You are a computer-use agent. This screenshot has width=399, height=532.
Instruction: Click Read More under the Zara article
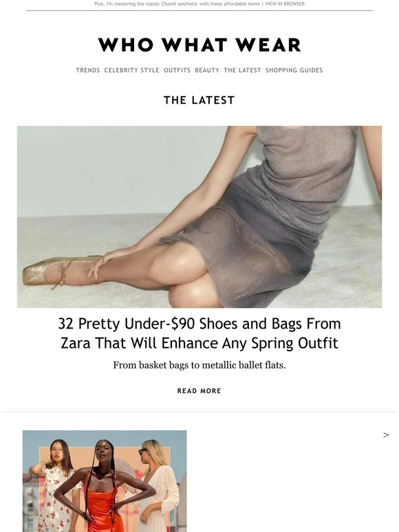(199, 391)
